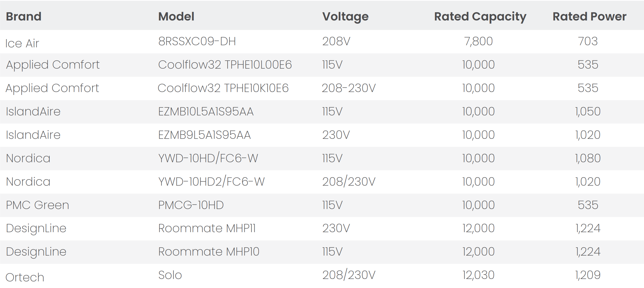Select the EZMB9L5A1S95AA model entry
644x288 pixels.
tap(204, 135)
